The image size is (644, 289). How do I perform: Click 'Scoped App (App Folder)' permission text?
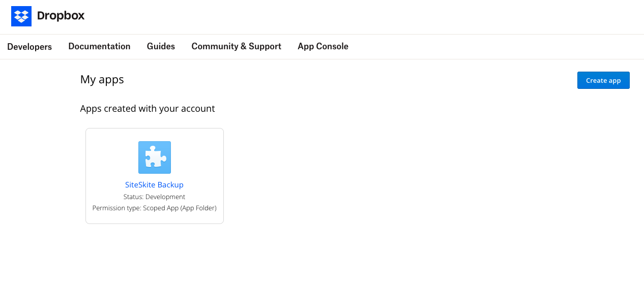[180, 208]
